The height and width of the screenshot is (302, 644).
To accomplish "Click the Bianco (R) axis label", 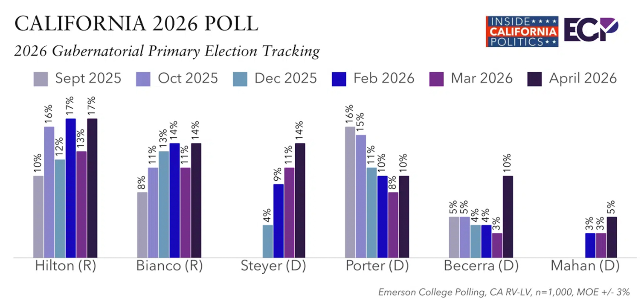I will [169, 266].
